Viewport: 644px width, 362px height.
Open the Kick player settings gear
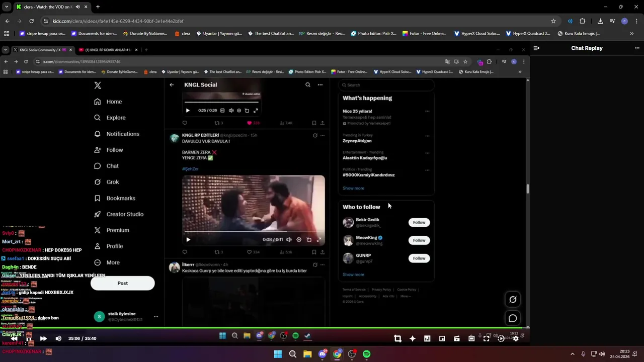coord(516,338)
